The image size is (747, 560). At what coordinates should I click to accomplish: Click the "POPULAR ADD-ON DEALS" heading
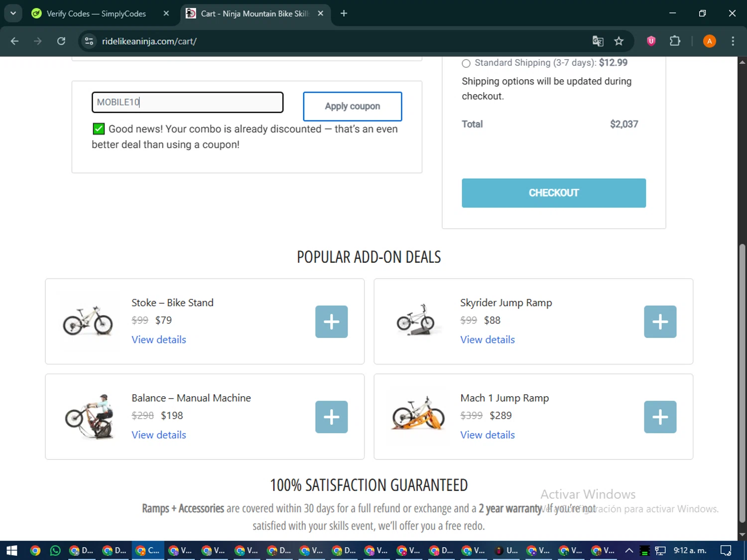point(369,257)
